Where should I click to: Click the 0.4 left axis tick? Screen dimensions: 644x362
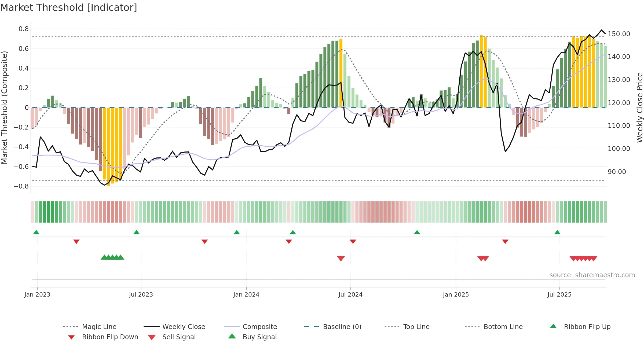tap(24, 68)
